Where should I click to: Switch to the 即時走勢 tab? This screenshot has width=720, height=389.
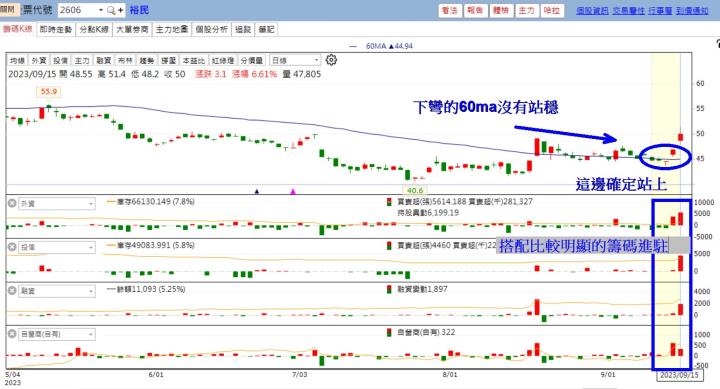click(56, 29)
